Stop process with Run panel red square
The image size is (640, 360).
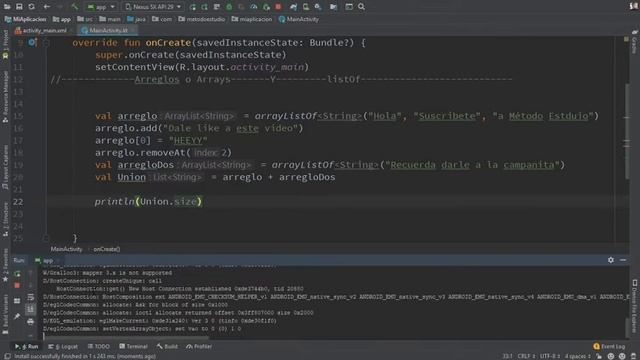click(17, 285)
